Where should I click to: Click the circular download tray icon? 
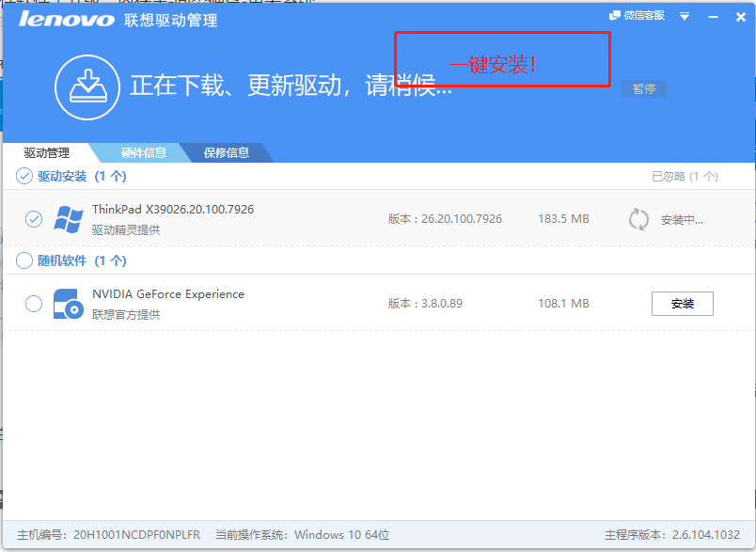pyautogui.click(x=87, y=87)
